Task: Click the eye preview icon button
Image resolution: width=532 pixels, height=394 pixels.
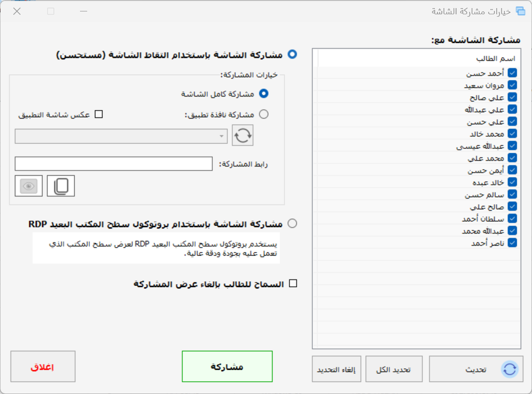Action: click(29, 186)
